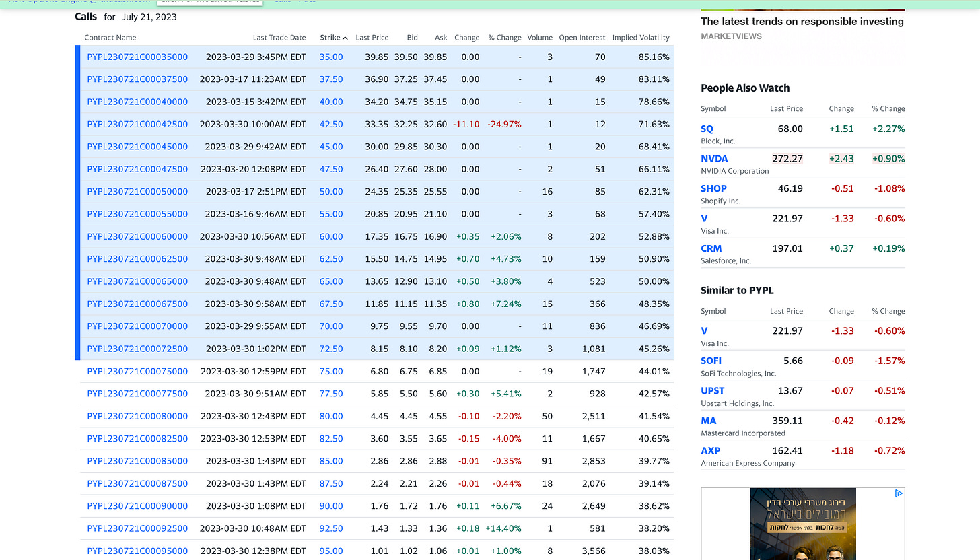This screenshot has height=560, width=980.
Task: Open latest trends on responsible investing article
Action: coord(802,22)
